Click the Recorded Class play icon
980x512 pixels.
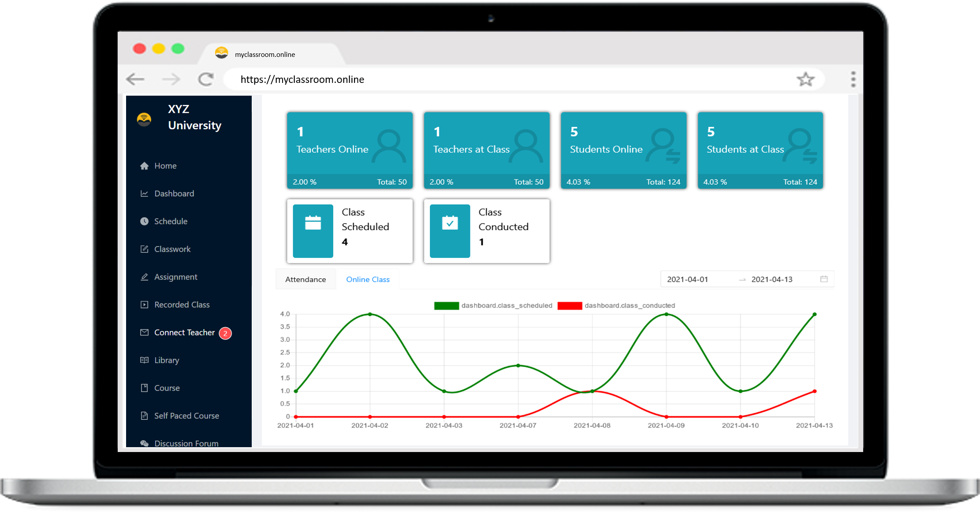click(x=144, y=305)
